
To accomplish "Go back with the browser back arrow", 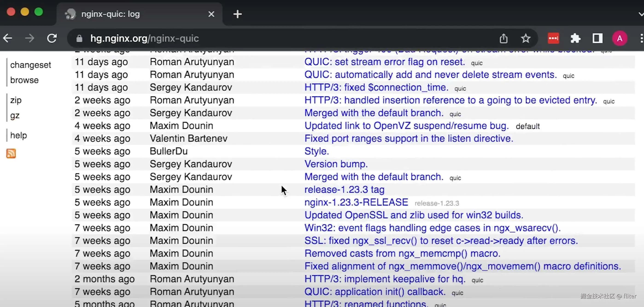I will [x=8, y=38].
